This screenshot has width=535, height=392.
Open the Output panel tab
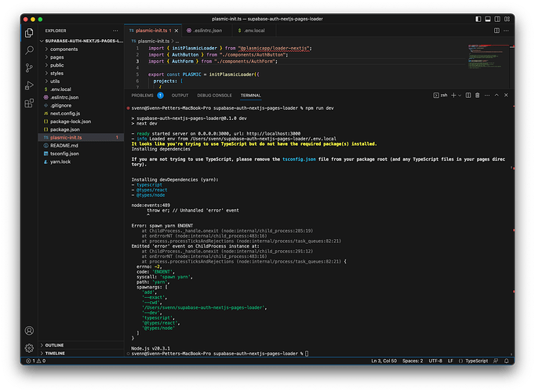coord(180,96)
